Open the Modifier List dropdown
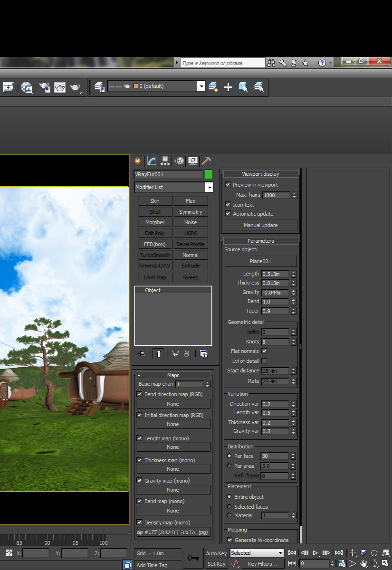This screenshot has height=570, width=392. [208, 188]
